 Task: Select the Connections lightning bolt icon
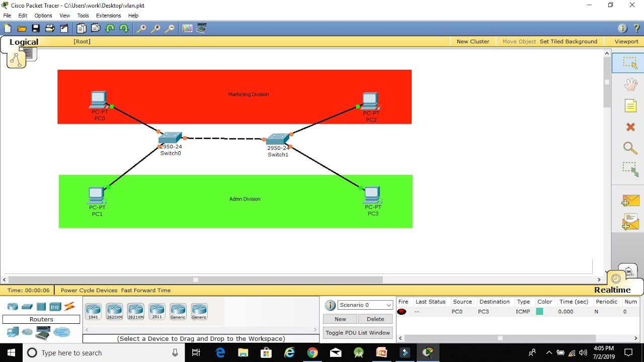pos(69,306)
